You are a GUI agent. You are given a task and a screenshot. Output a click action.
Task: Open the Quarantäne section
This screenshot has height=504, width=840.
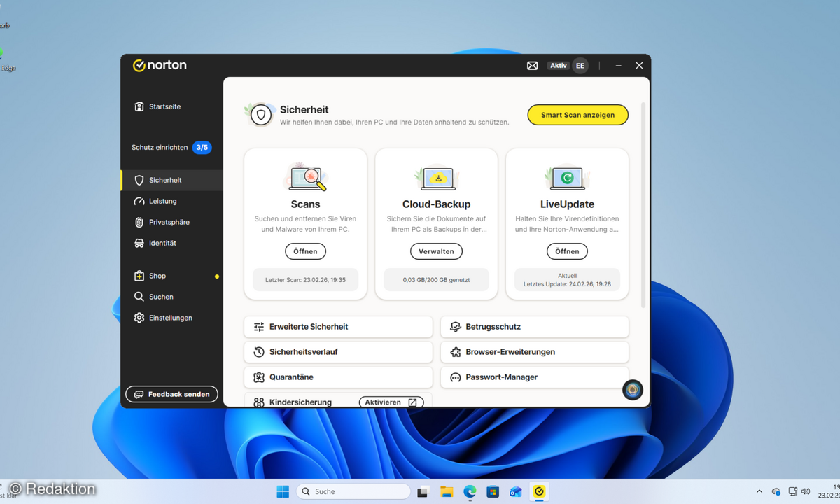pyautogui.click(x=337, y=377)
